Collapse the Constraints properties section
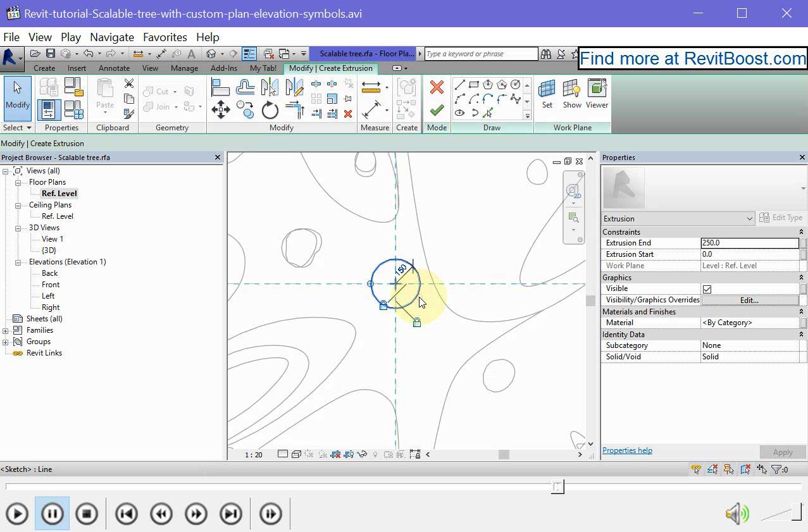This screenshot has width=808, height=532. click(801, 232)
